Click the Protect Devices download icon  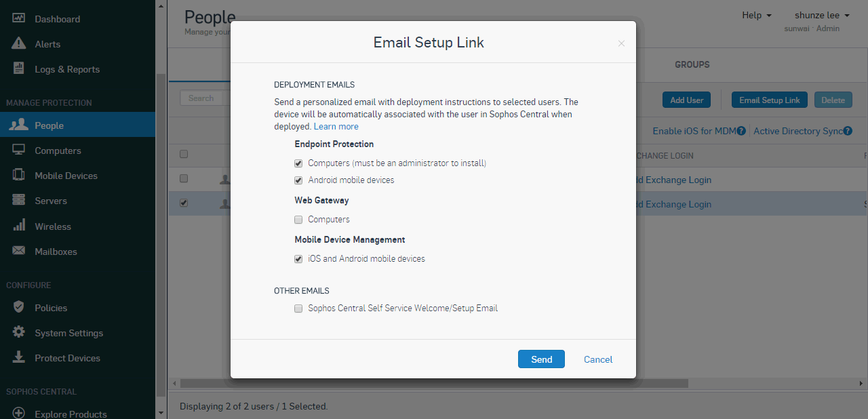(x=19, y=357)
